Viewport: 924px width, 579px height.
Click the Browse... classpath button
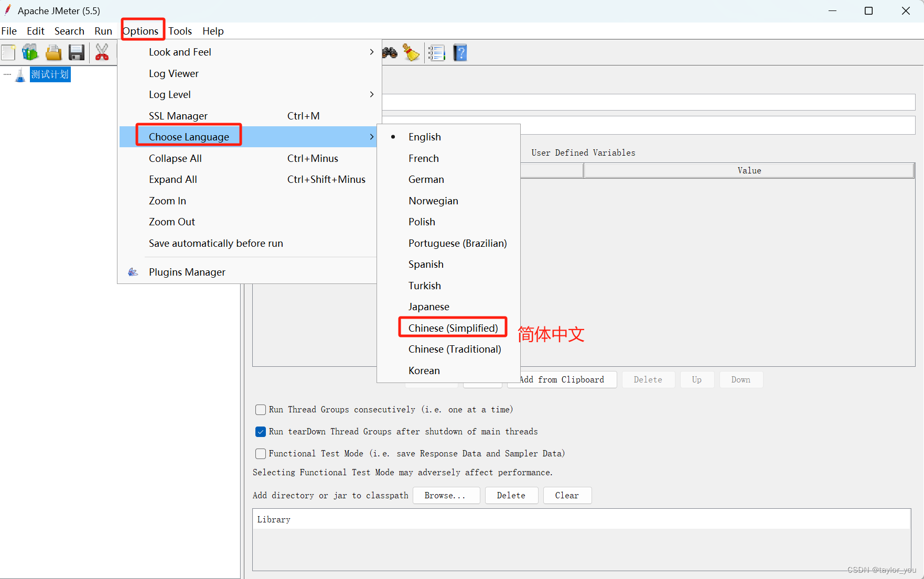click(x=445, y=496)
